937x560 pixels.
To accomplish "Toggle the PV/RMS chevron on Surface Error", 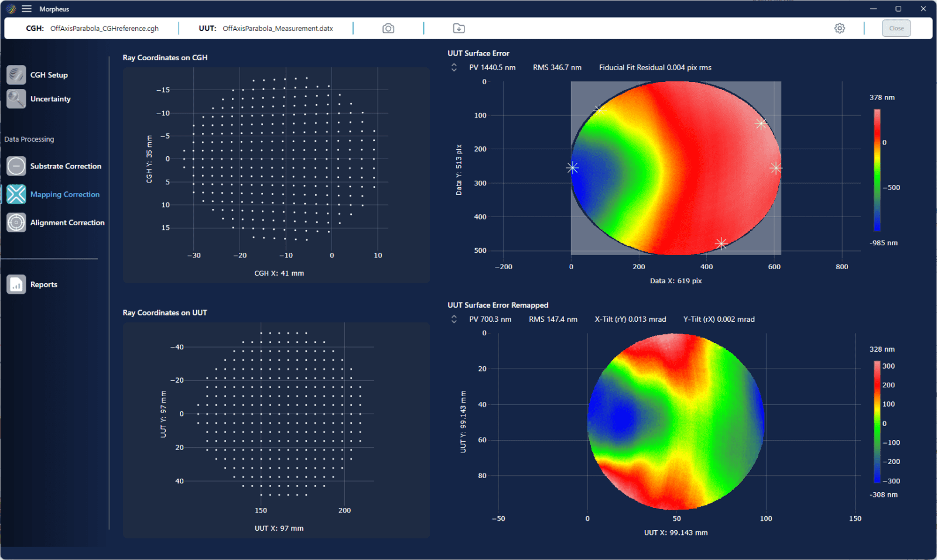I will pyautogui.click(x=453, y=67).
